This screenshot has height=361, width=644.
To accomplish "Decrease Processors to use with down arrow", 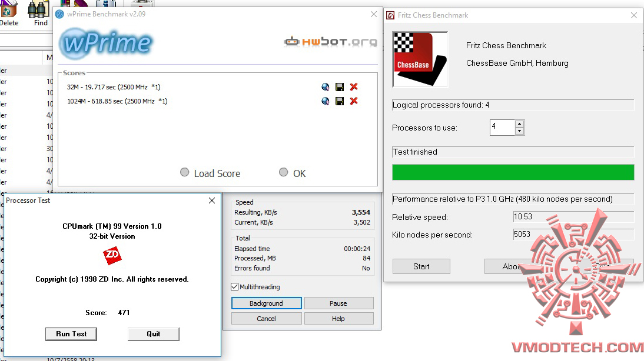I will pos(520,131).
